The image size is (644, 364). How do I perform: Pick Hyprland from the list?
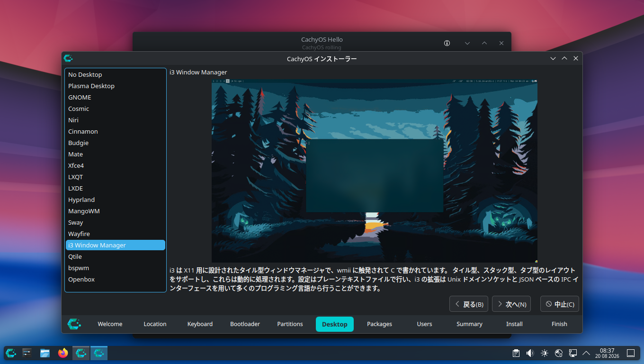(x=116, y=200)
